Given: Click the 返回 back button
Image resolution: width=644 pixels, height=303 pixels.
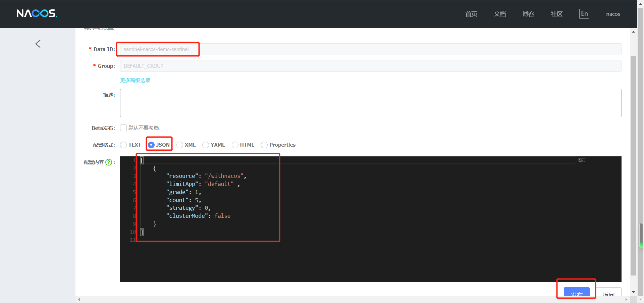Looking at the screenshot, I should (x=608, y=292).
